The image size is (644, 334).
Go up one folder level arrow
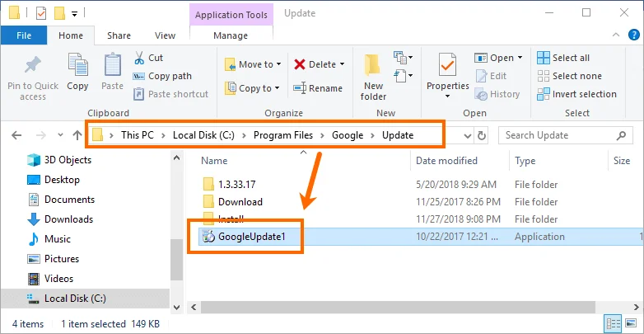77,135
